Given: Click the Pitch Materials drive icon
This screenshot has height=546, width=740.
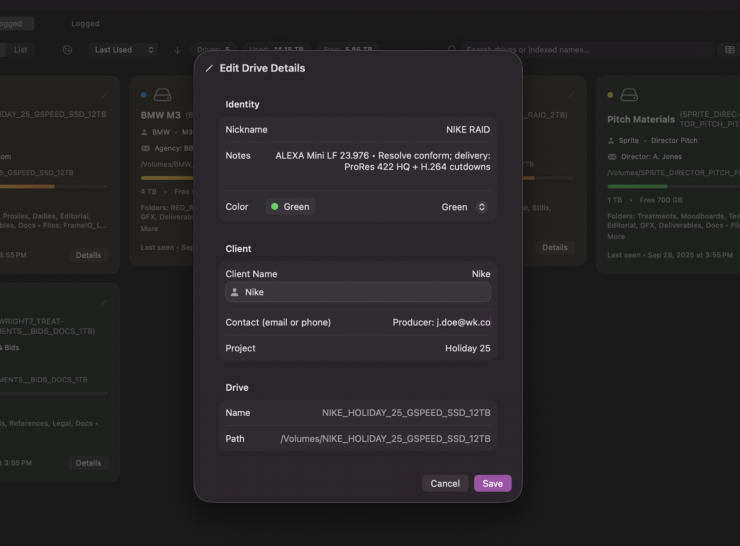Looking at the screenshot, I should (x=629, y=96).
